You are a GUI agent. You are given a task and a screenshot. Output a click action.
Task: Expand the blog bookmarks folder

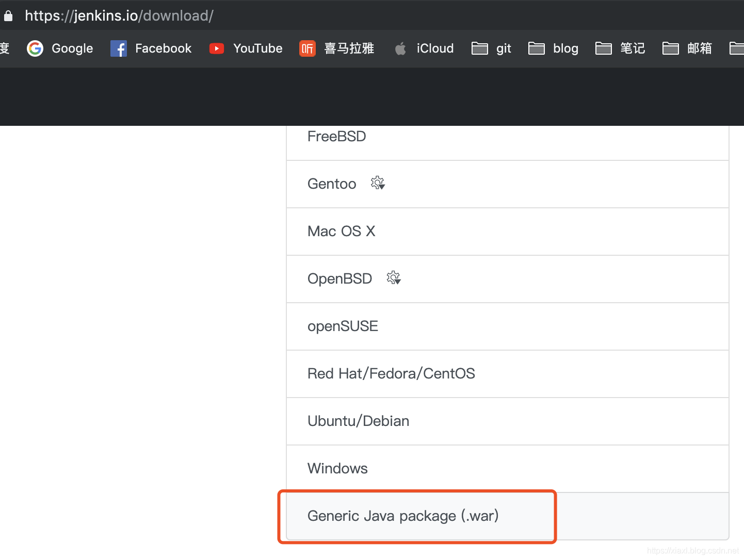point(553,48)
